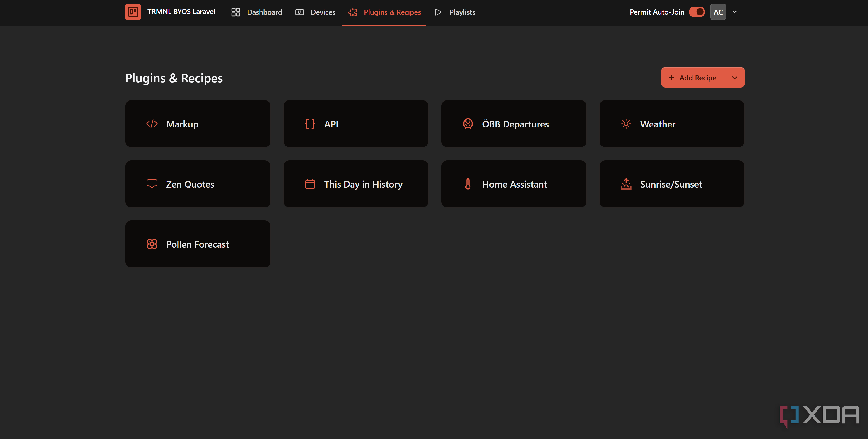
Task: Open the API plugin card
Action: [x=356, y=124]
